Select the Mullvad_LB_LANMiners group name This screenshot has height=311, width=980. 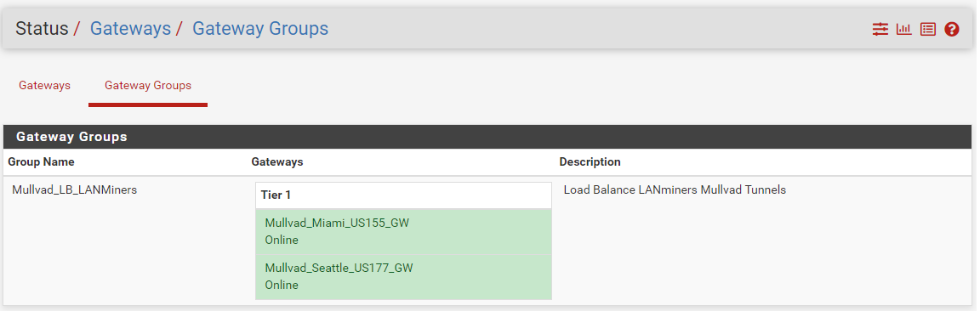point(74,189)
